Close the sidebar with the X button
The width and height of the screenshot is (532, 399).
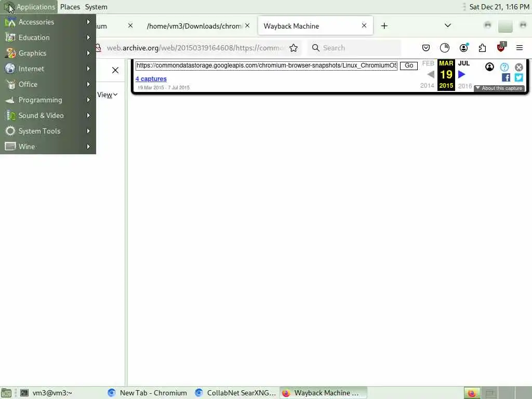pos(115,70)
